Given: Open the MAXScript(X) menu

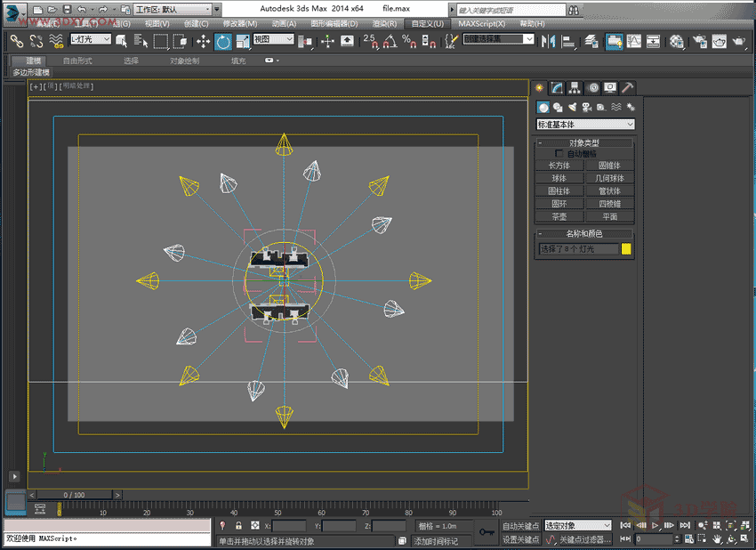Looking at the screenshot, I should (481, 24).
